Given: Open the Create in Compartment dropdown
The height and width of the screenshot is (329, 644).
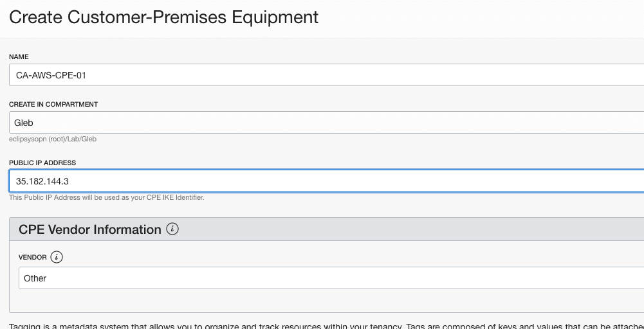Looking at the screenshot, I should click(322, 122).
